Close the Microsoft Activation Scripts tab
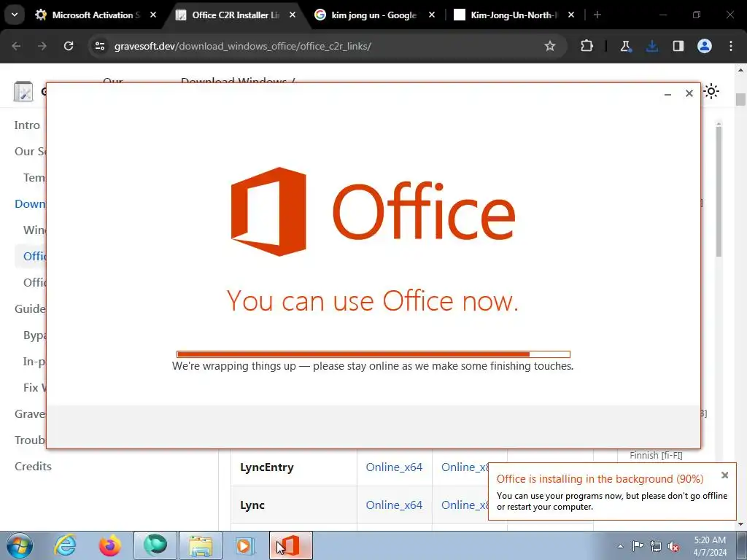747x560 pixels. tap(153, 15)
